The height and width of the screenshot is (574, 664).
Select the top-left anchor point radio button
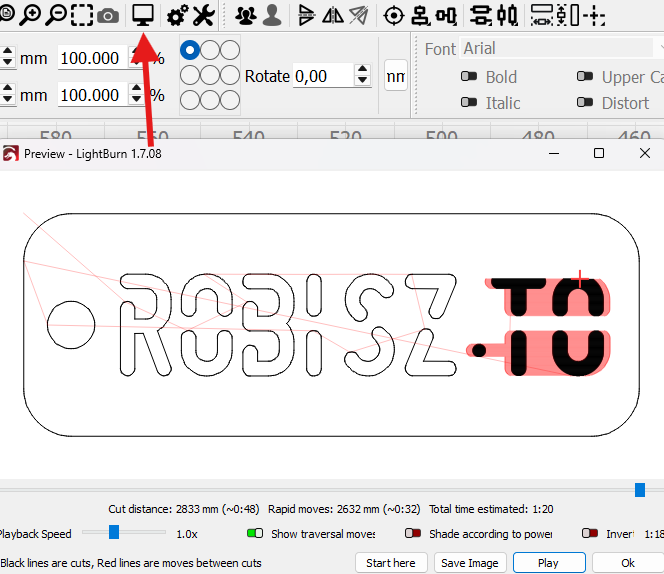pos(190,50)
